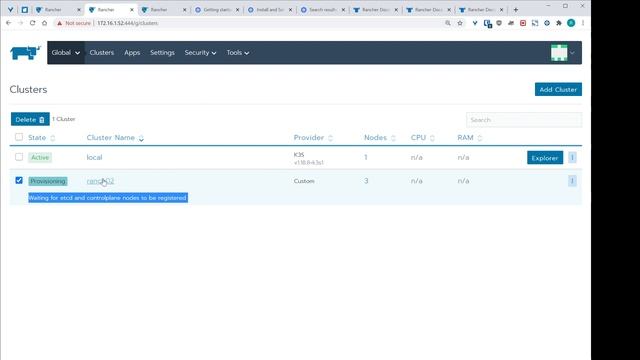This screenshot has height=360, width=640.
Task: Go to Clusters in the navbar
Action: 102,53
